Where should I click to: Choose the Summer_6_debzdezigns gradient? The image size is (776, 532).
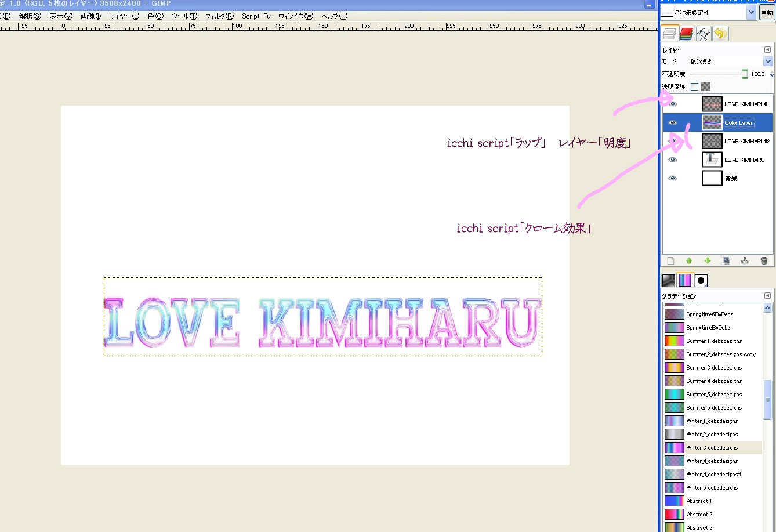coord(712,408)
